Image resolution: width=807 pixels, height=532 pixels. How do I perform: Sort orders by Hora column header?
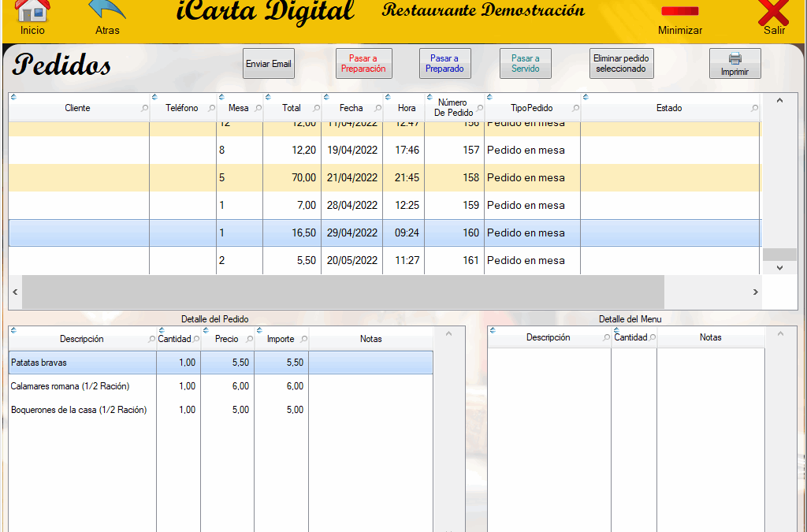(406, 108)
